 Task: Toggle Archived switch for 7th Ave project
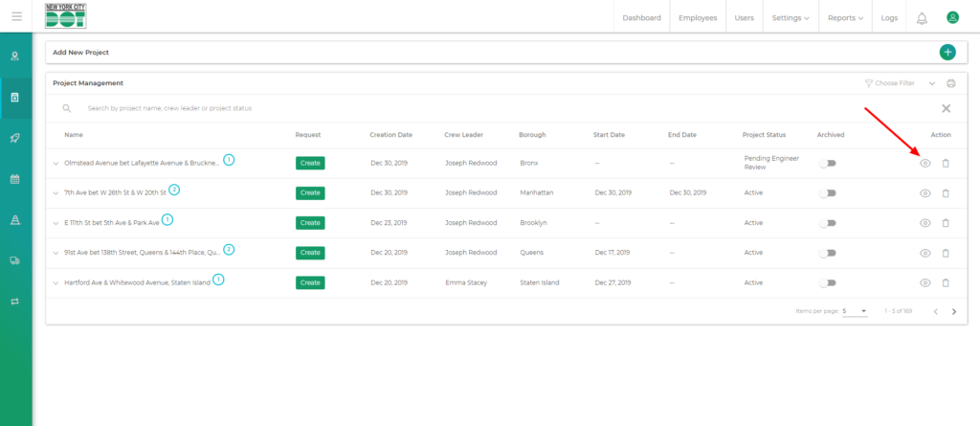tap(827, 193)
